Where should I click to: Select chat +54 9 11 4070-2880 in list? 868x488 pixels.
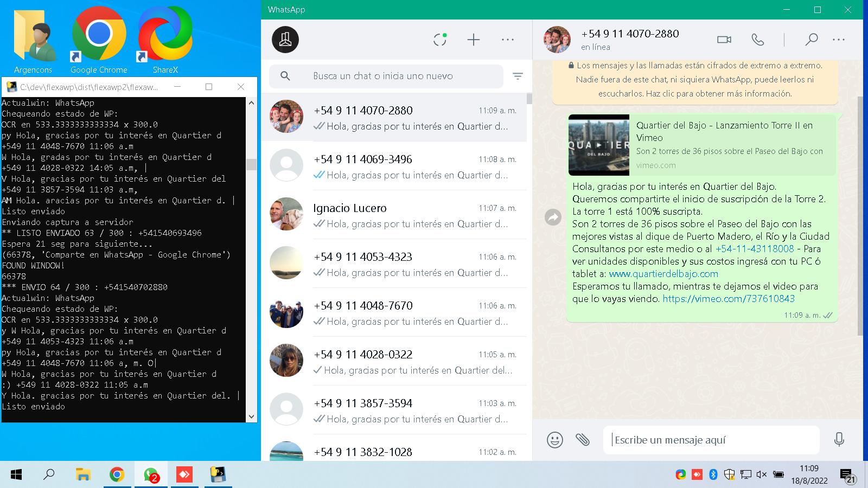pos(394,117)
